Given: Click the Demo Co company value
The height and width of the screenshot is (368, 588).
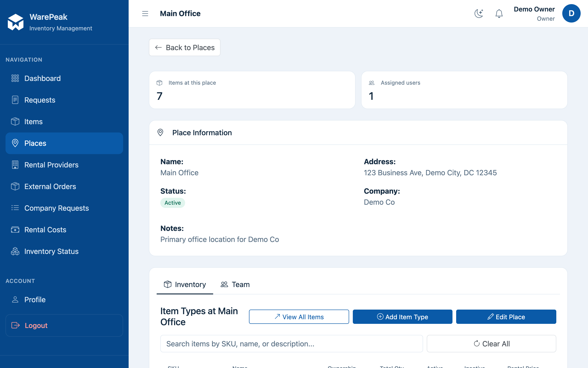Looking at the screenshot, I should click(379, 202).
